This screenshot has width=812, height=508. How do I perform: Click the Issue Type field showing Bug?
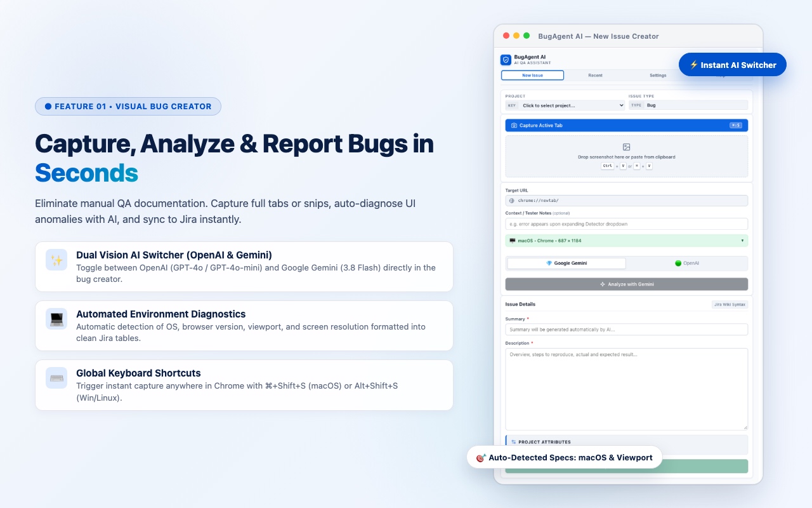point(688,105)
